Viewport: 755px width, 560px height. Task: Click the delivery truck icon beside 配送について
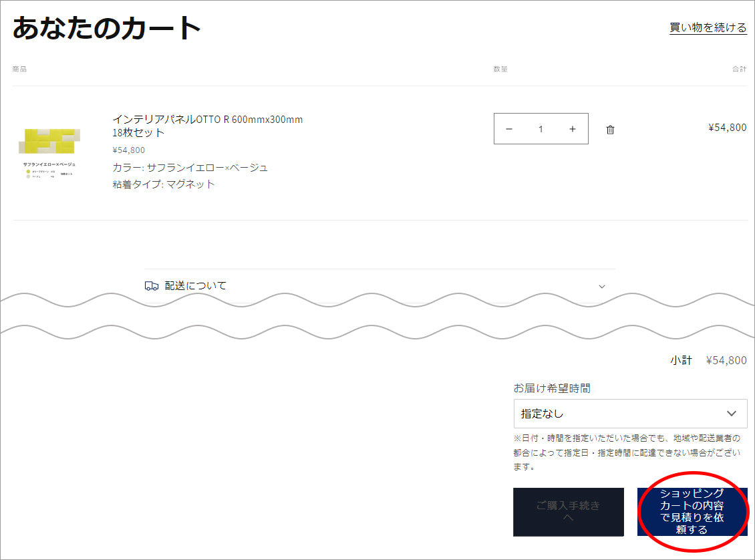tap(152, 286)
